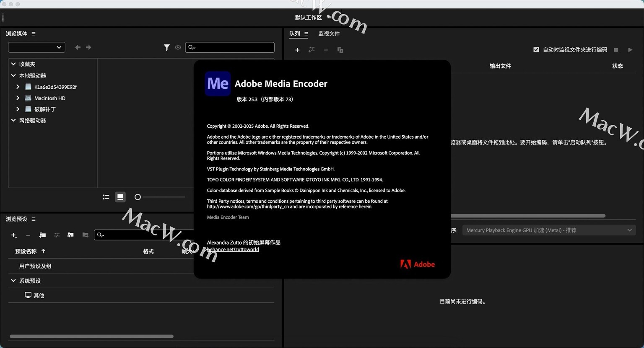Screen dimensions: 644x348
Task: Switch the media browser to thumbnail view
Action: point(120,197)
